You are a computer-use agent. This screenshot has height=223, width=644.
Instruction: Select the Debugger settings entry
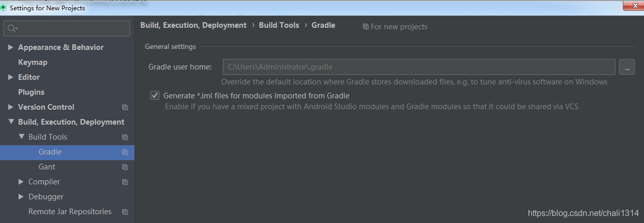[46, 197]
